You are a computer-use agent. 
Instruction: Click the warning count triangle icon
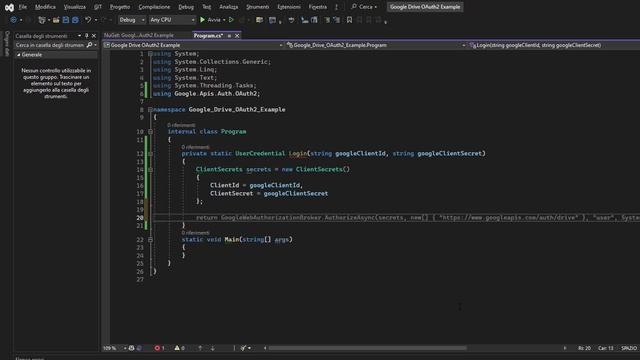177,348
